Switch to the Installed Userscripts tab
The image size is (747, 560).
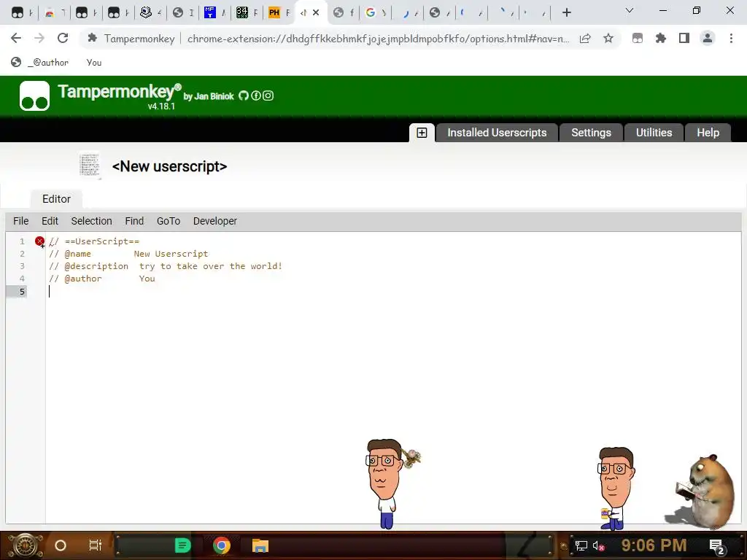click(497, 133)
